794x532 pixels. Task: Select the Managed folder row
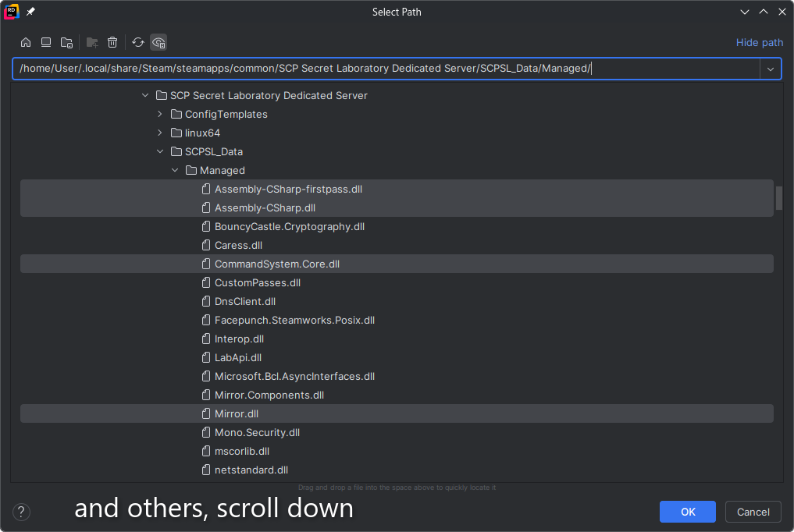click(397, 170)
